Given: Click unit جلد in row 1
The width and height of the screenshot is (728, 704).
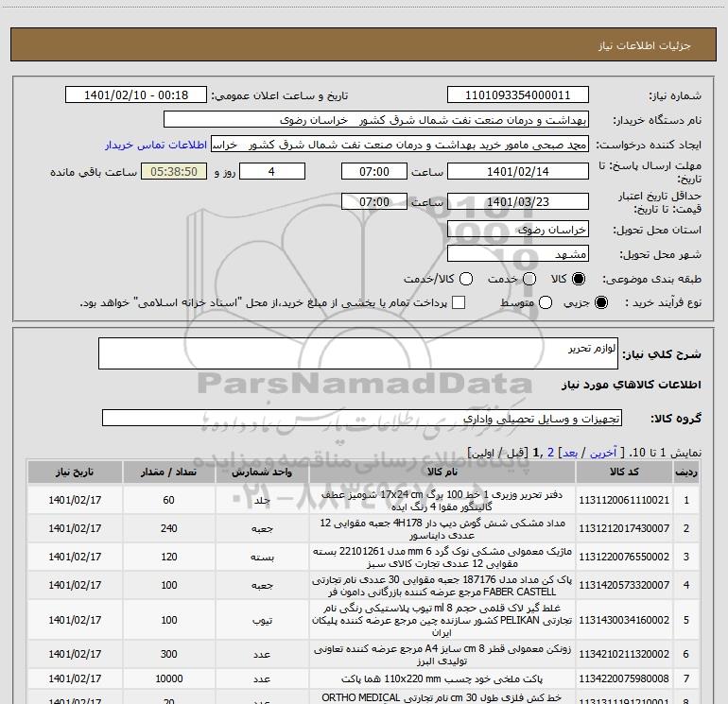Looking at the screenshot, I should point(262,501).
